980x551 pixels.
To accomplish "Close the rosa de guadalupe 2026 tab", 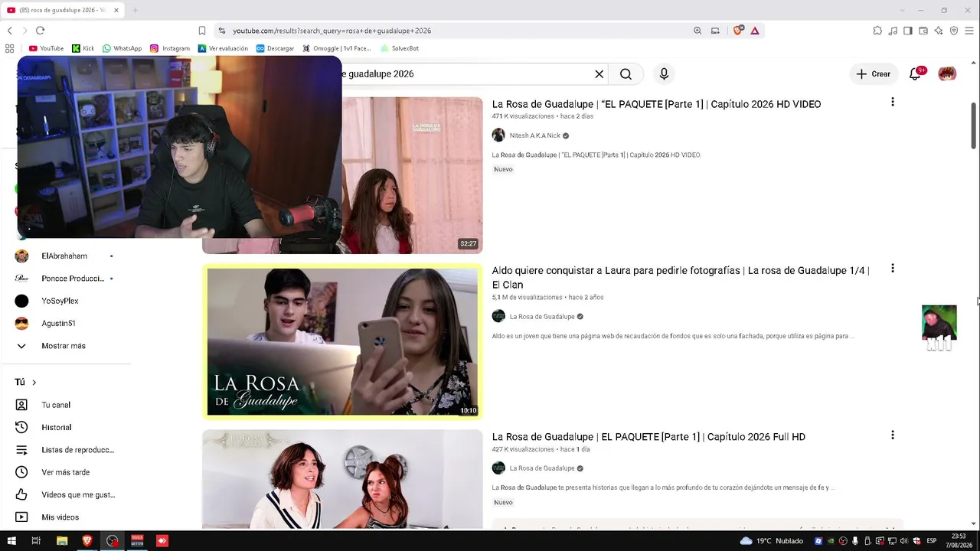I will click(116, 10).
